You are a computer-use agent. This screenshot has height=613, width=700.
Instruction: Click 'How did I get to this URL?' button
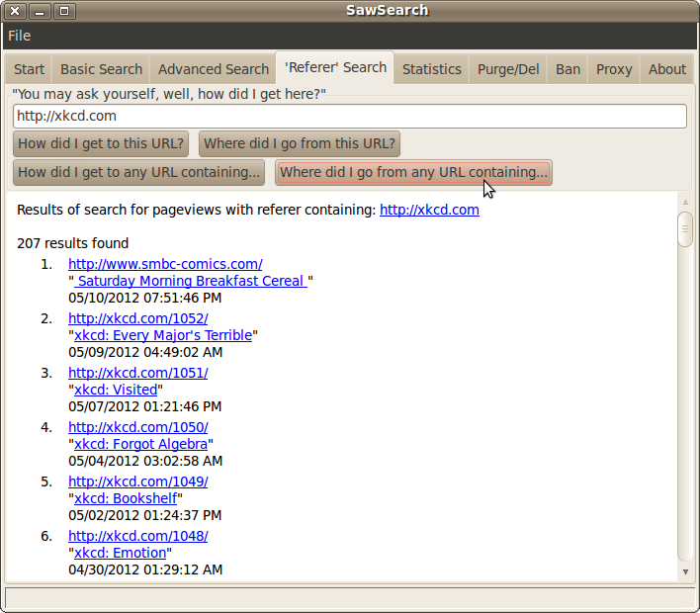click(101, 143)
